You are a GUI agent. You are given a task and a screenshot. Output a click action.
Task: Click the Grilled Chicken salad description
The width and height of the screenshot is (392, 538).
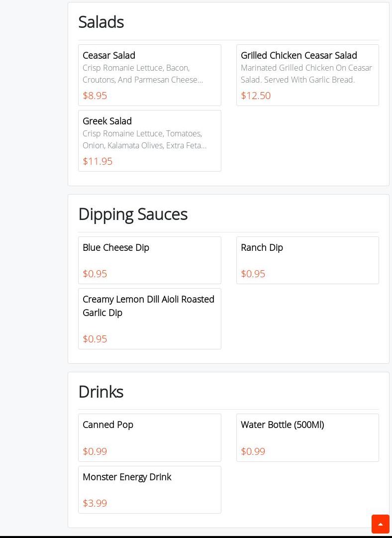[x=306, y=74]
